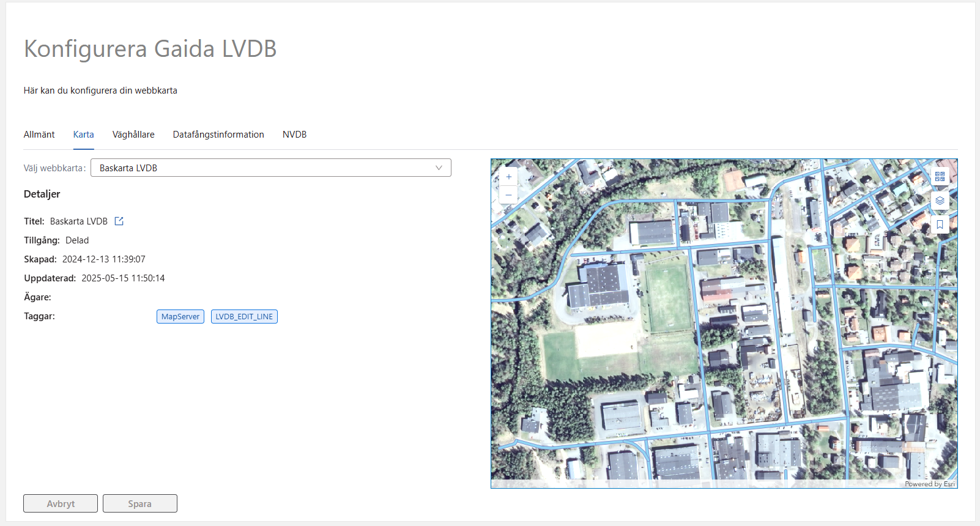Click the LVDB_EDIT_LINE tag
The width and height of the screenshot is (980, 526).
(244, 317)
